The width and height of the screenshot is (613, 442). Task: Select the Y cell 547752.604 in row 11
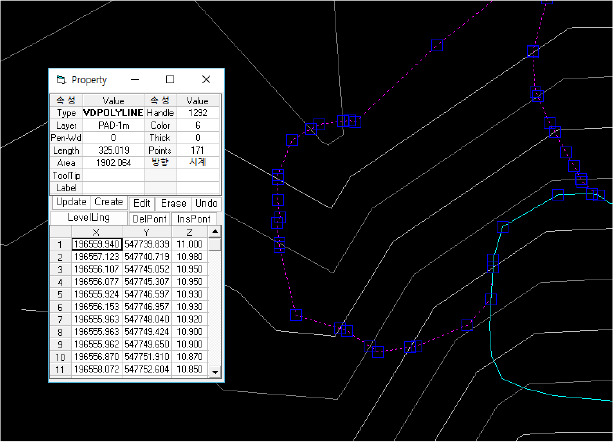pyautogui.click(x=147, y=369)
